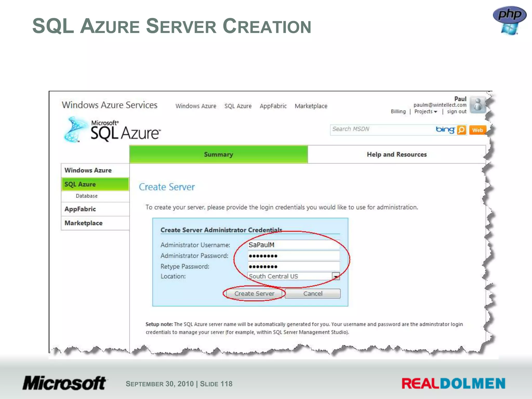532x399 pixels.
Task: Click the sign out link
Action: (457, 111)
